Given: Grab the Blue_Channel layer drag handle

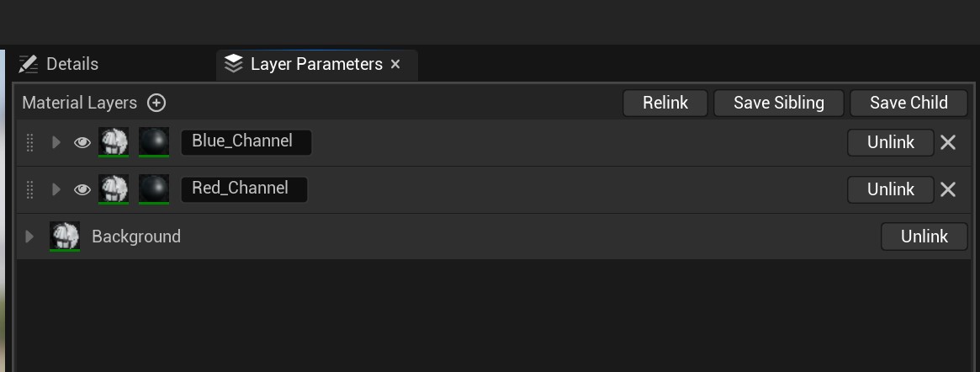Looking at the screenshot, I should [29, 142].
